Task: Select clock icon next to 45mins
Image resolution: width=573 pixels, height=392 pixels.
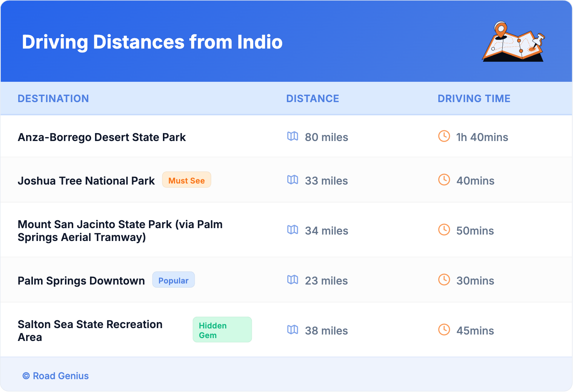Action: [444, 330]
